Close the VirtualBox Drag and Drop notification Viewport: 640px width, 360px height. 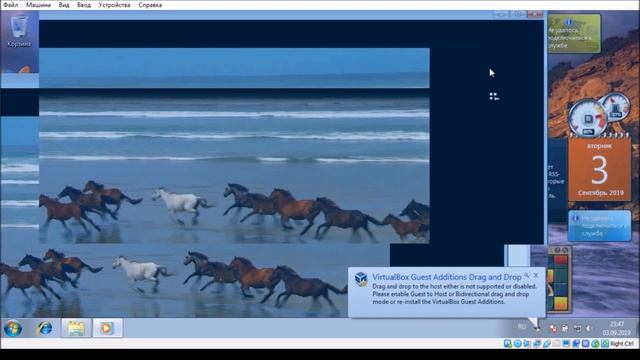click(x=536, y=276)
